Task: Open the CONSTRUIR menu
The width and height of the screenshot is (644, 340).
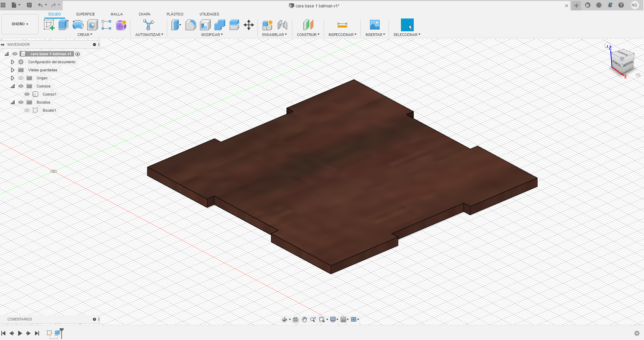Action: (308, 35)
